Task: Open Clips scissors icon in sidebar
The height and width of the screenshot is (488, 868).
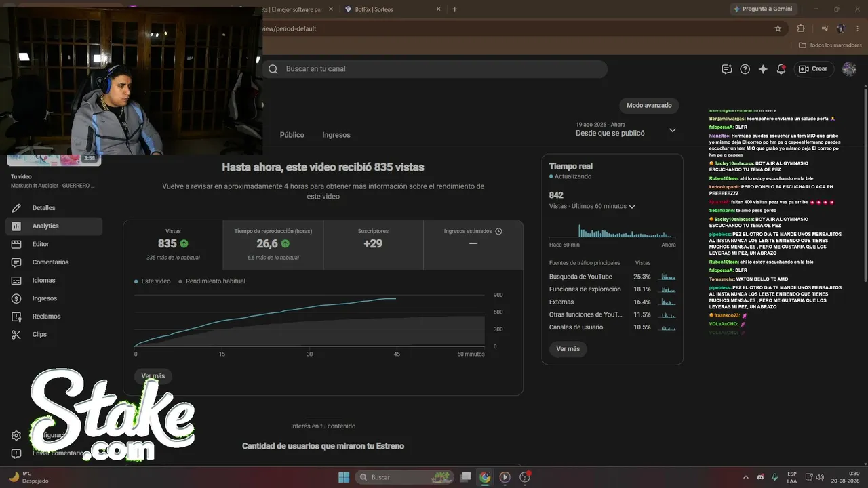Action: point(16,334)
